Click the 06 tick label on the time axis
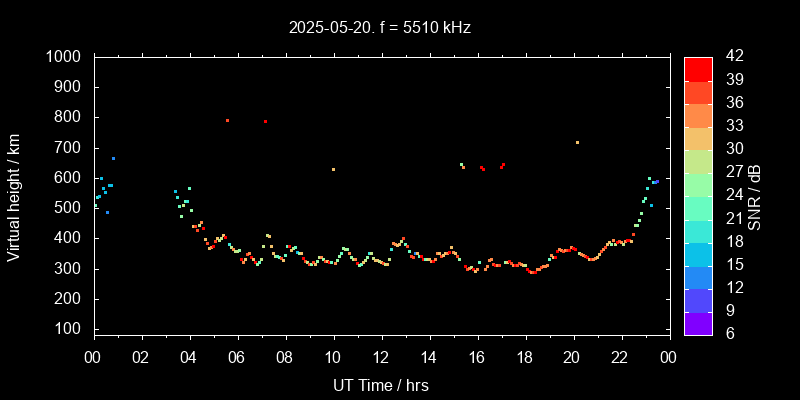Screen dimensions: 800x400 pyautogui.click(x=237, y=357)
